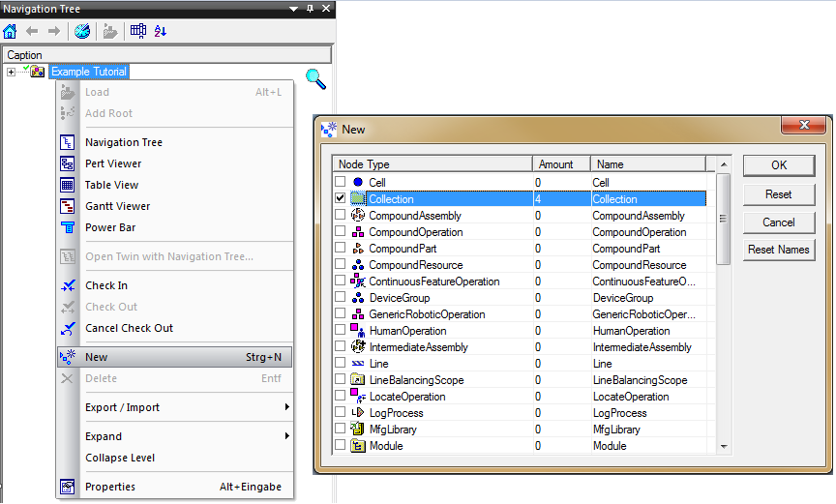The image size is (836, 504).
Task: Open the Export / Import submenu arrow
Action: (286, 407)
